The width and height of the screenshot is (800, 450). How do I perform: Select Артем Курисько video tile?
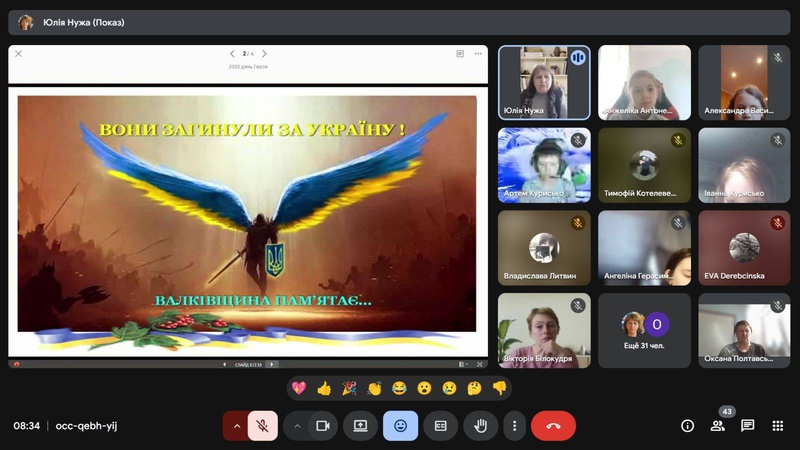(544, 165)
